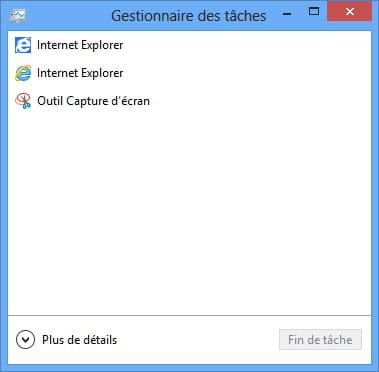Click blank row space right of Outil Capture d'écran
Screen dimensions: 379x372
tap(260, 101)
